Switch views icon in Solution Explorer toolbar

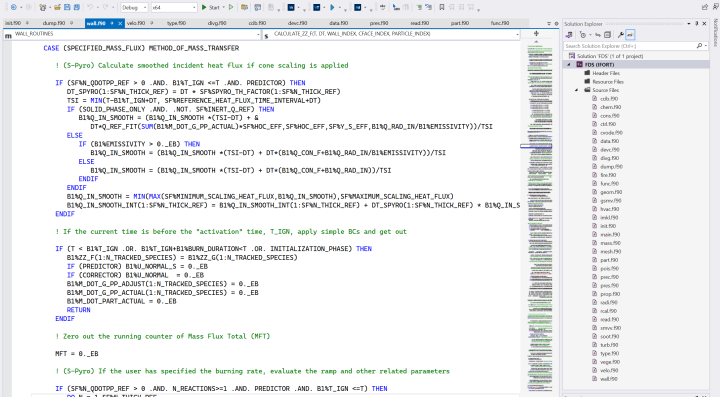pyautogui.click(x=569, y=35)
